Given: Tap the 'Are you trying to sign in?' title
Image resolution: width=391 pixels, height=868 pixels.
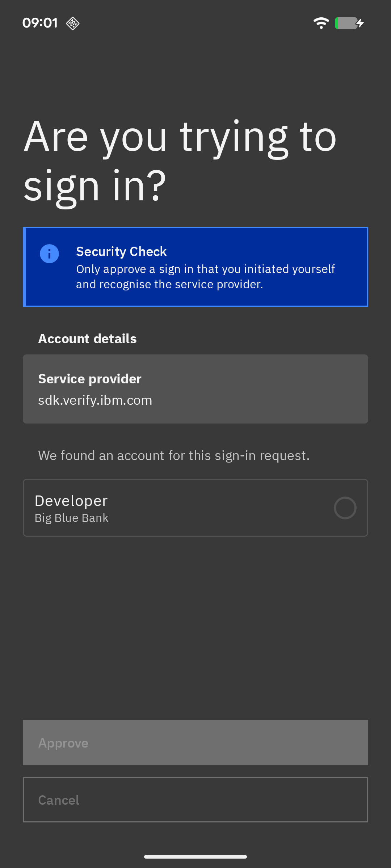Looking at the screenshot, I should (x=180, y=161).
